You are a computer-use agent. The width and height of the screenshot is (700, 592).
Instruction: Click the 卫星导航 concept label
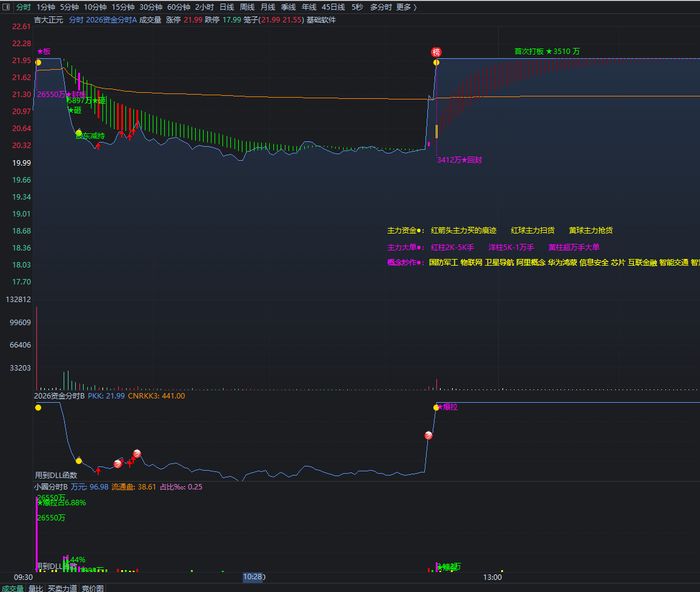[499, 263]
